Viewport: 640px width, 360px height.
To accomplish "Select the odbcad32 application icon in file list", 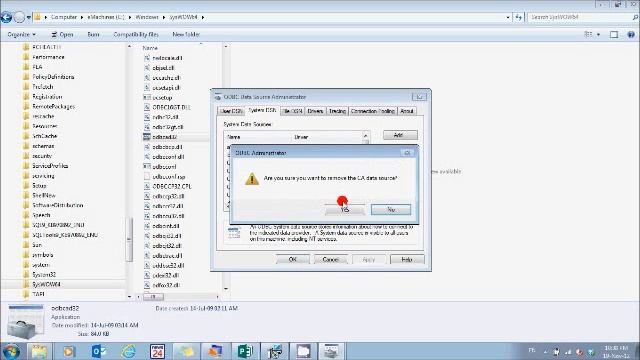I will [x=147, y=137].
